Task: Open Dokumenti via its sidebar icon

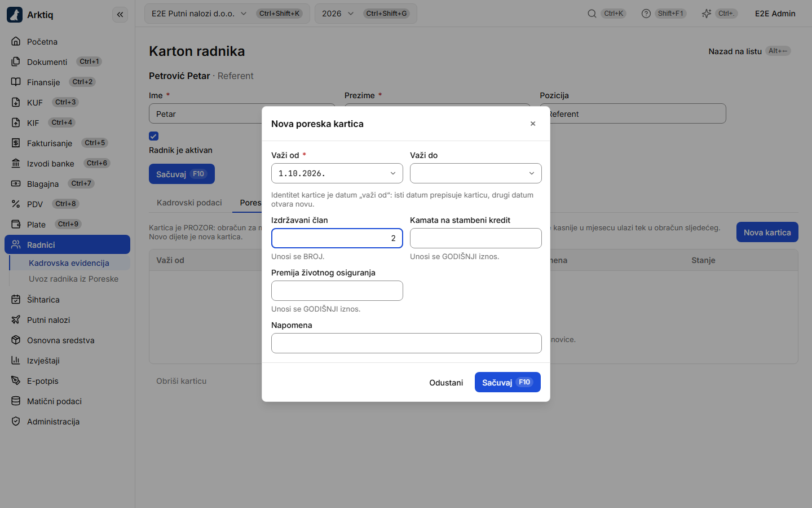Action: [x=16, y=62]
